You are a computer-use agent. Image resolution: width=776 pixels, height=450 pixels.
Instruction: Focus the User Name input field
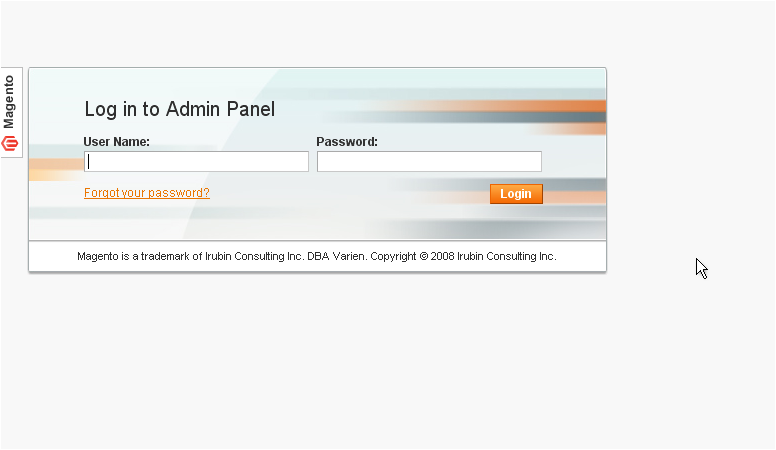(196, 162)
